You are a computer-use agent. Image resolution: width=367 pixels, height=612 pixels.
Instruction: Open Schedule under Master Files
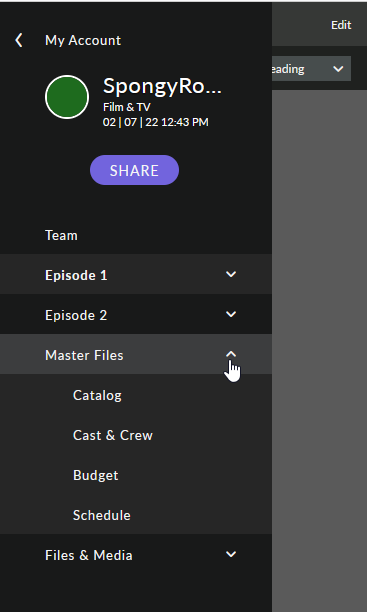102,515
